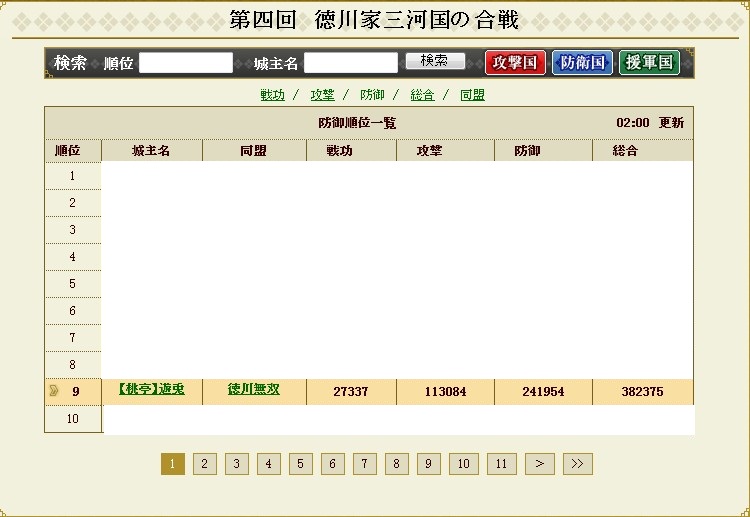Open the 戦功 ranking link
This screenshot has height=517, width=750.
(x=273, y=95)
